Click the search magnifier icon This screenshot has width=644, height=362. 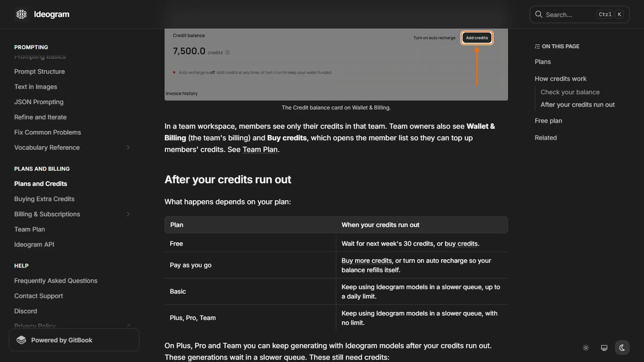pos(539,14)
